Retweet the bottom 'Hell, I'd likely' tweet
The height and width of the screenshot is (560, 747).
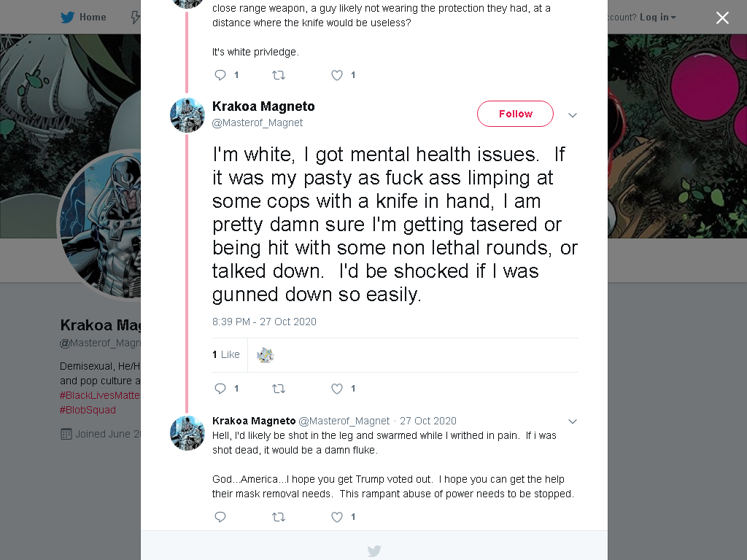[x=279, y=517]
